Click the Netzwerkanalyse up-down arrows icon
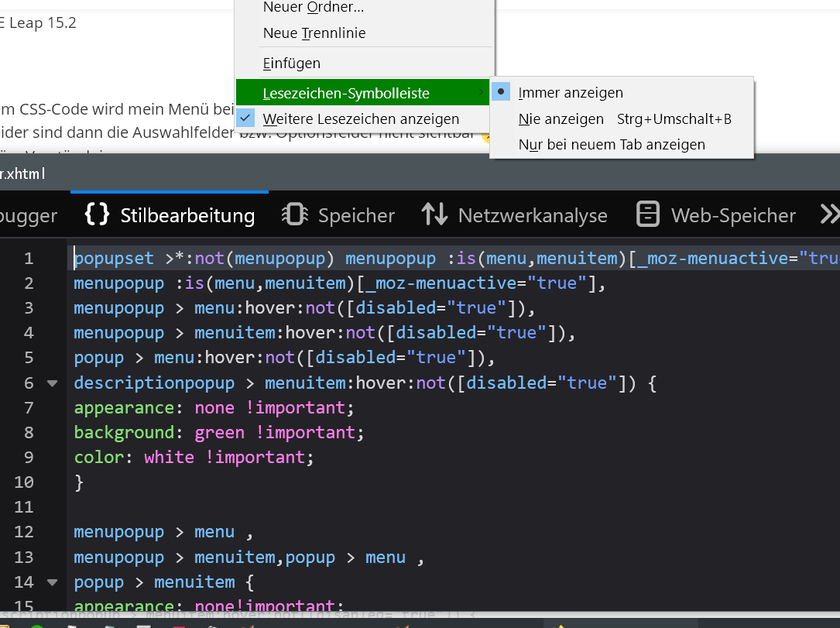The image size is (840, 628). pyautogui.click(x=434, y=214)
